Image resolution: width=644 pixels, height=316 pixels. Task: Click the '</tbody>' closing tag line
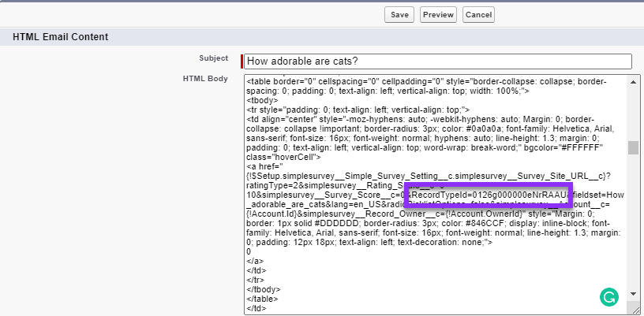(x=264, y=289)
